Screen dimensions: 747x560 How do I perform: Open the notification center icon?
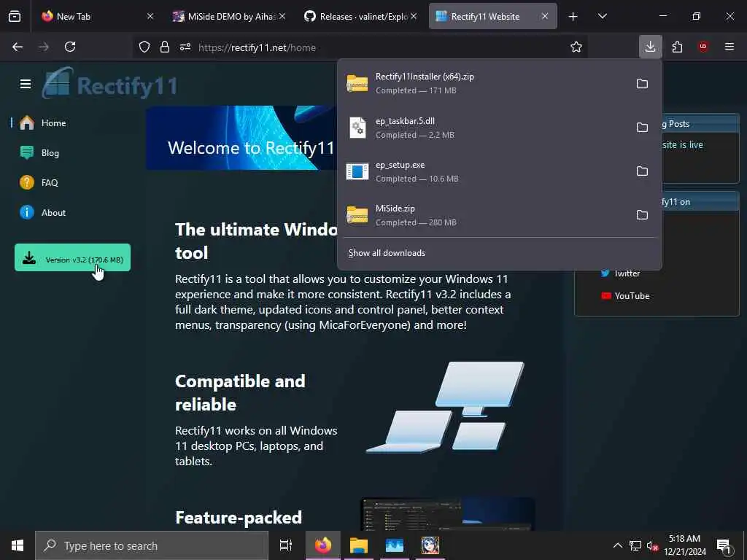pos(724,545)
